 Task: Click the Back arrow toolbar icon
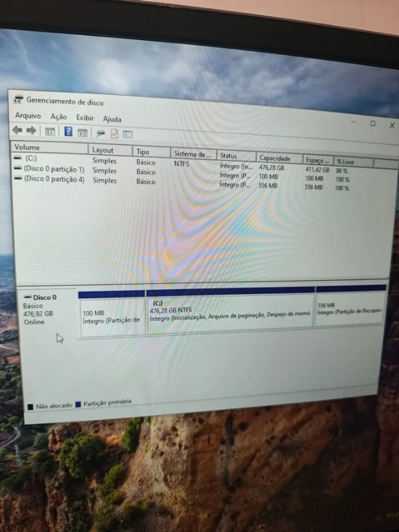pos(17,130)
